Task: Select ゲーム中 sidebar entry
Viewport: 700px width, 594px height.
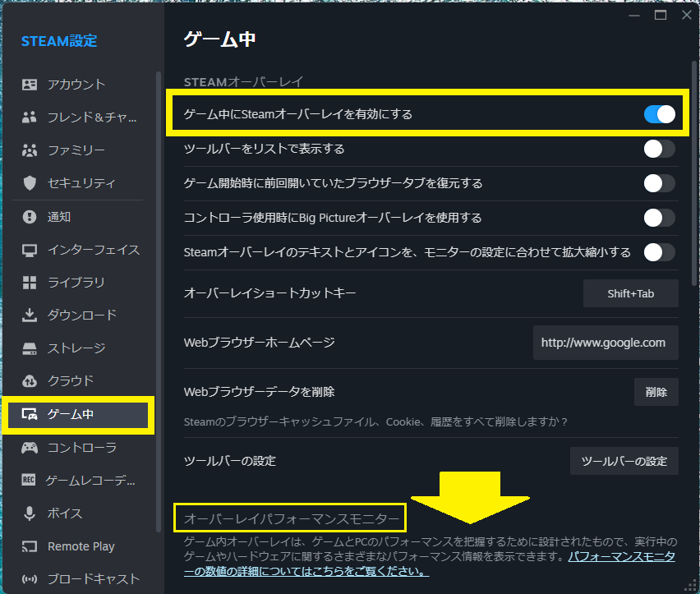Action: pos(78,415)
